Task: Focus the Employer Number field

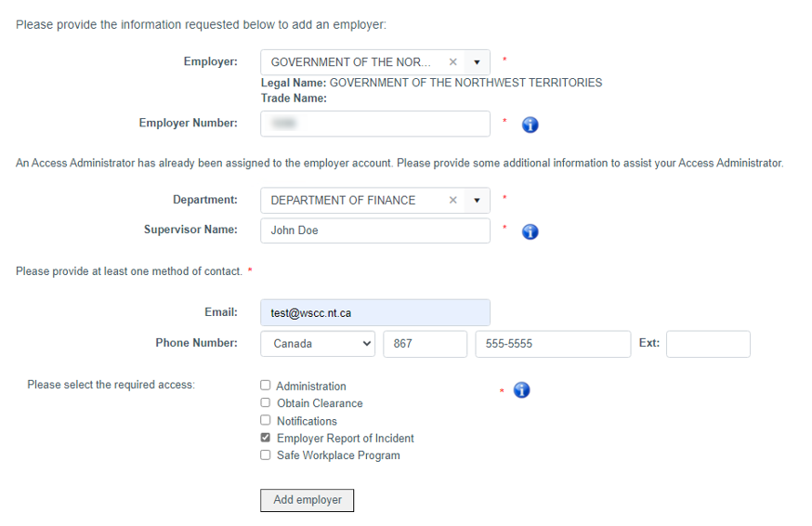Action: click(x=375, y=124)
